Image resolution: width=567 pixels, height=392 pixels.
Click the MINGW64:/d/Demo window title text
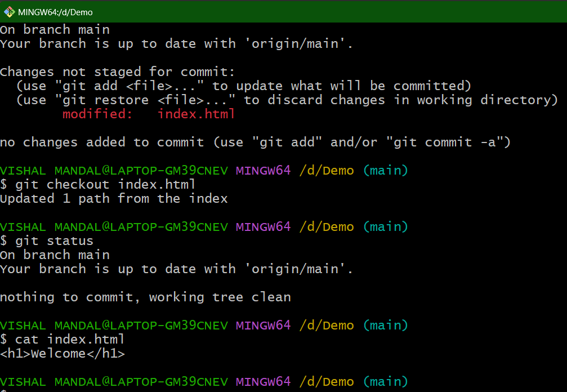(55, 12)
